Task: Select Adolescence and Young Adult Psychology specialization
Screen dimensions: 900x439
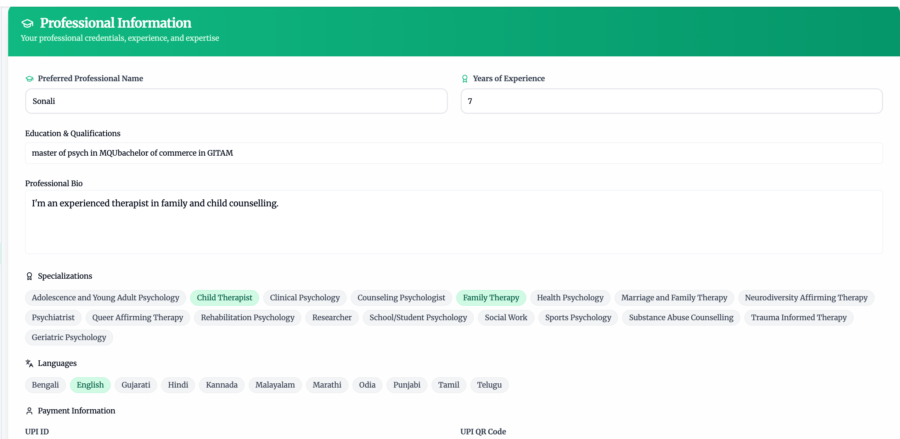Action: pyautogui.click(x=106, y=298)
